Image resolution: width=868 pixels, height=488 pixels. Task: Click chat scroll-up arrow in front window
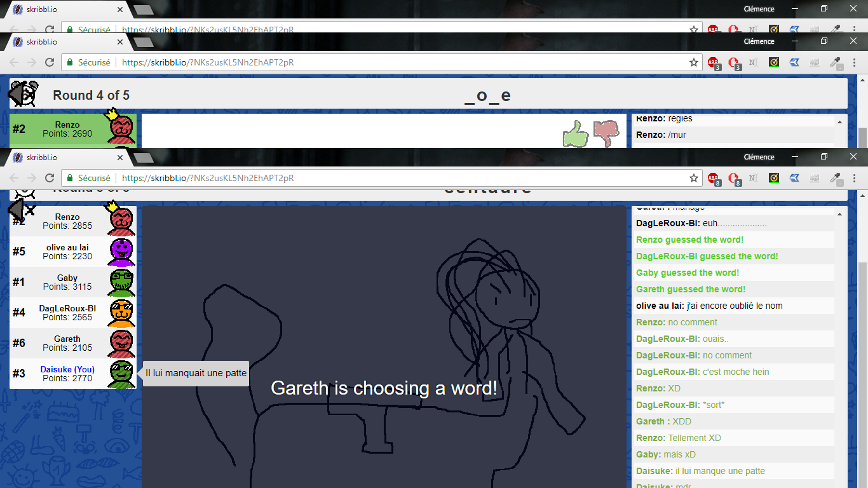click(x=839, y=214)
